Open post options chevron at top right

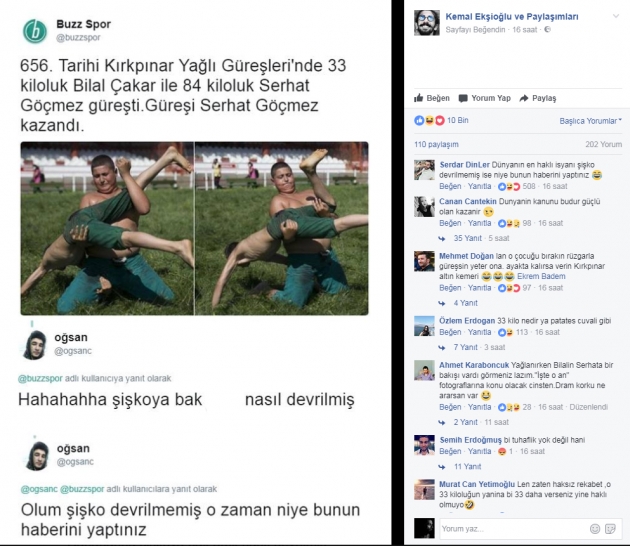pos(616,16)
